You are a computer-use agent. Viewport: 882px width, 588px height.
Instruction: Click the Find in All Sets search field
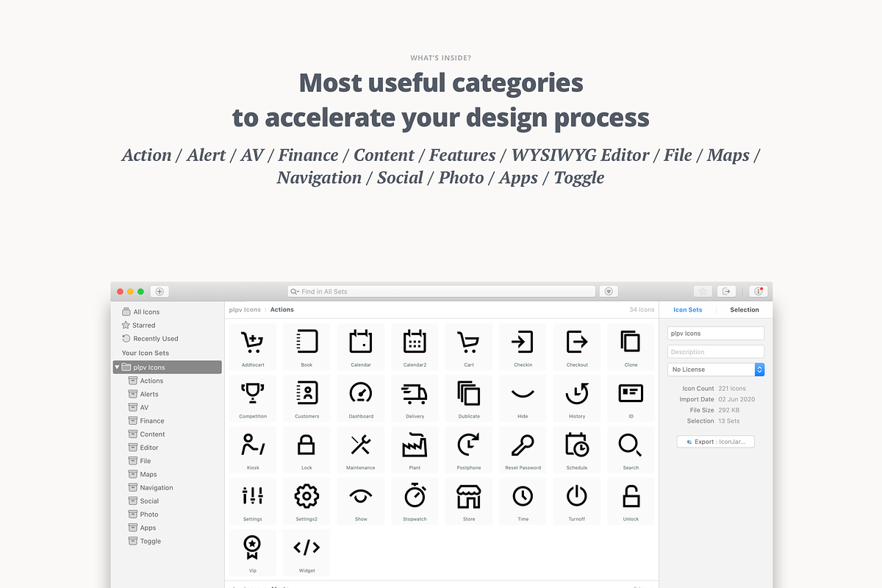point(441,291)
